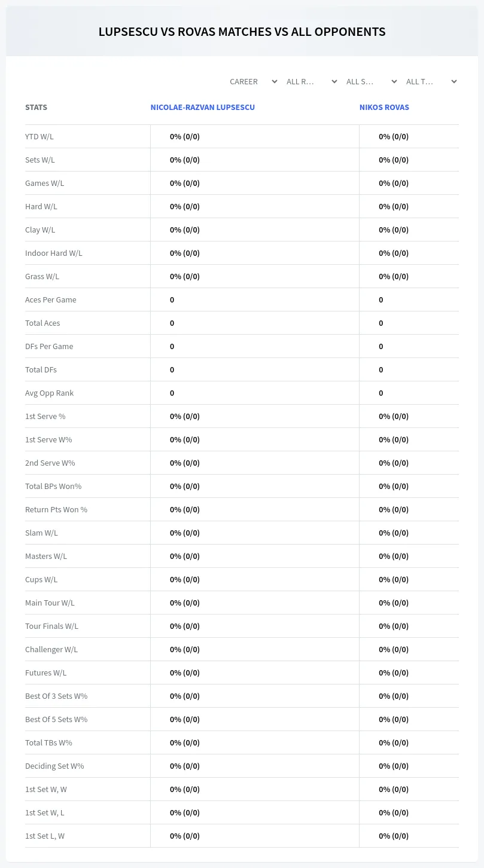Click the Total Aces stat label
The width and height of the screenshot is (484, 868).
click(x=42, y=323)
